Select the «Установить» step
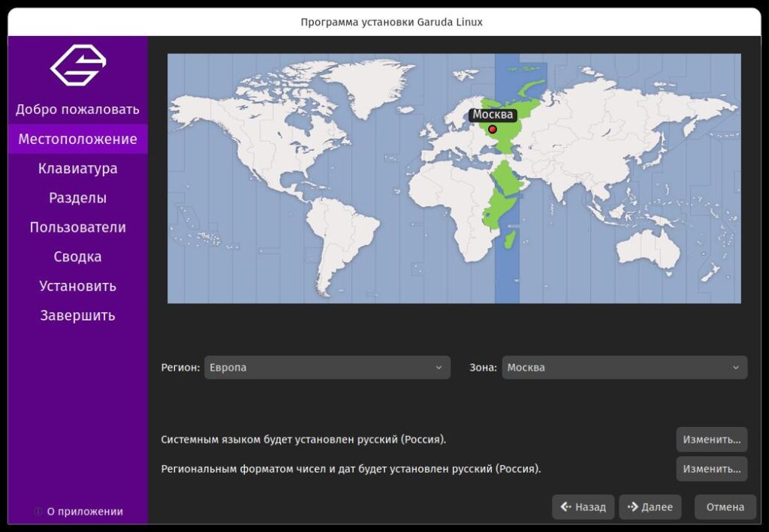769x532 pixels. tap(77, 286)
